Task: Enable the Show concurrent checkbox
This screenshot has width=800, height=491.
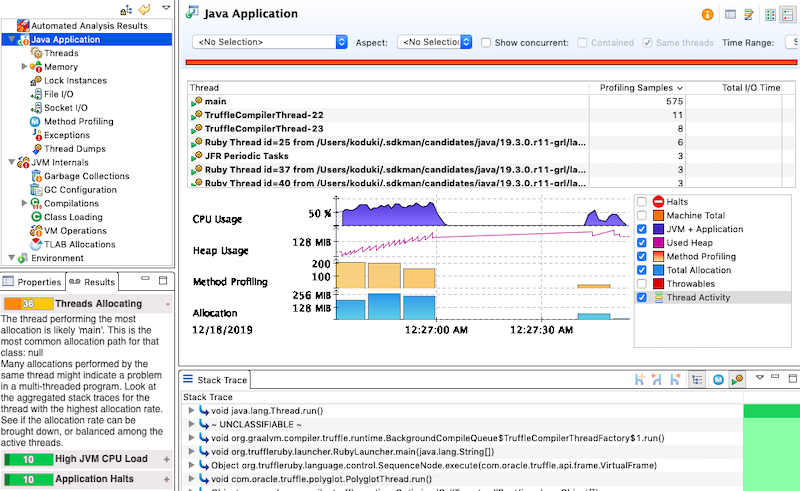Action: (486, 43)
